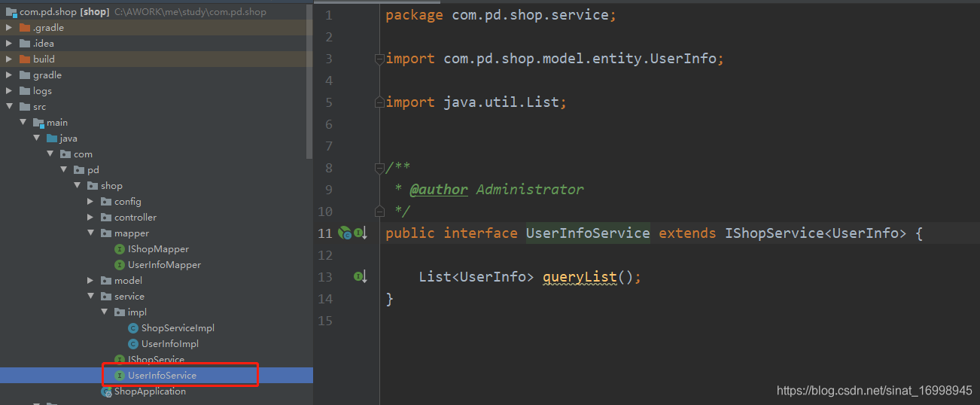Viewport: 980px width, 405px height.
Task: Click the main source-set folder icon
Action: pos(38,123)
